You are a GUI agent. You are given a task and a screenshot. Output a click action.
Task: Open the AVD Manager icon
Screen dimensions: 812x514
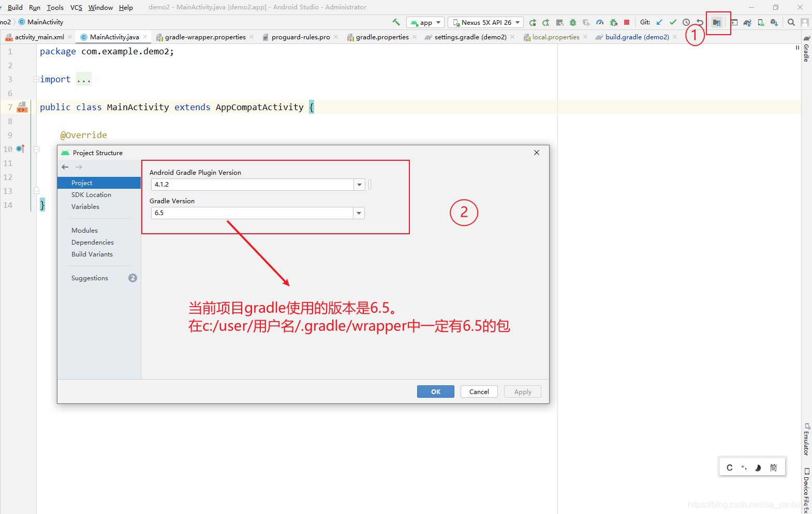pyautogui.click(x=761, y=22)
